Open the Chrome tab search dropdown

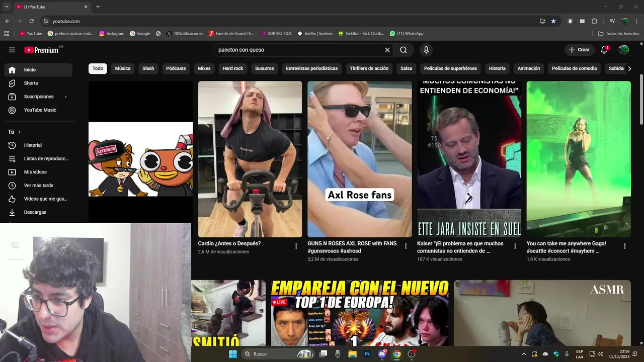point(7,7)
